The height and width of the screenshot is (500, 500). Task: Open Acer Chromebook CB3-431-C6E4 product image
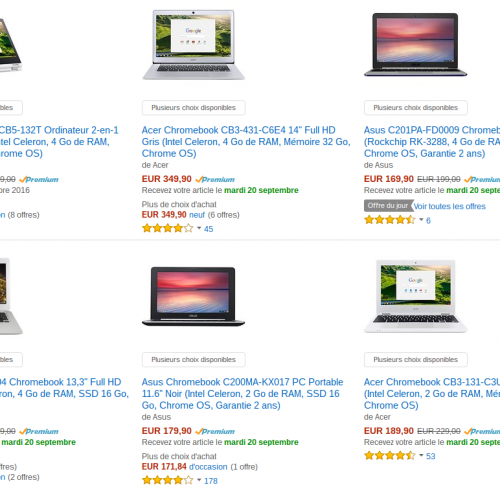click(193, 45)
